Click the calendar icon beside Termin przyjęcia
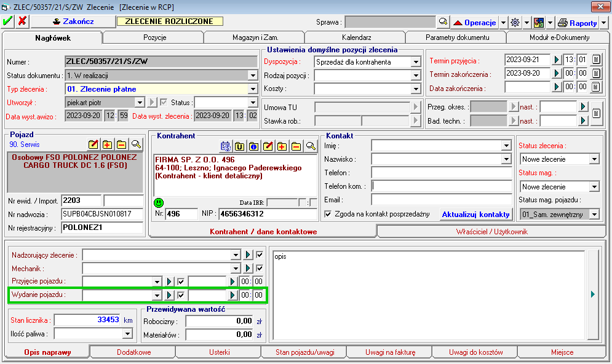This screenshot has width=612, height=364. [595, 60]
